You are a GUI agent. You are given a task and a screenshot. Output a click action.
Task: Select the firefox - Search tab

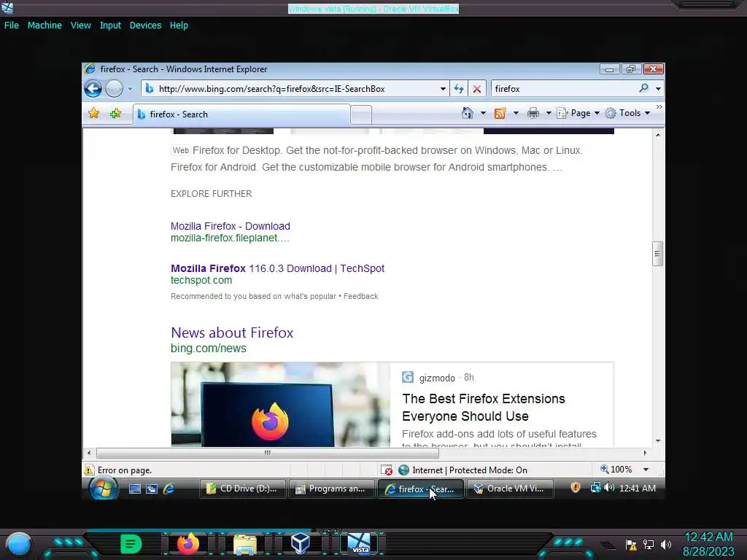pyautogui.click(x=241, y=114)
